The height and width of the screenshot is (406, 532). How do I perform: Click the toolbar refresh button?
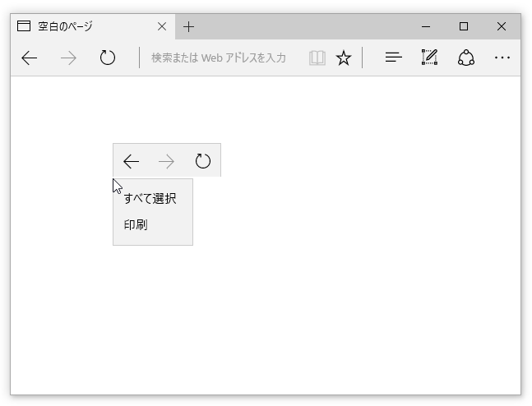[108, 58]
